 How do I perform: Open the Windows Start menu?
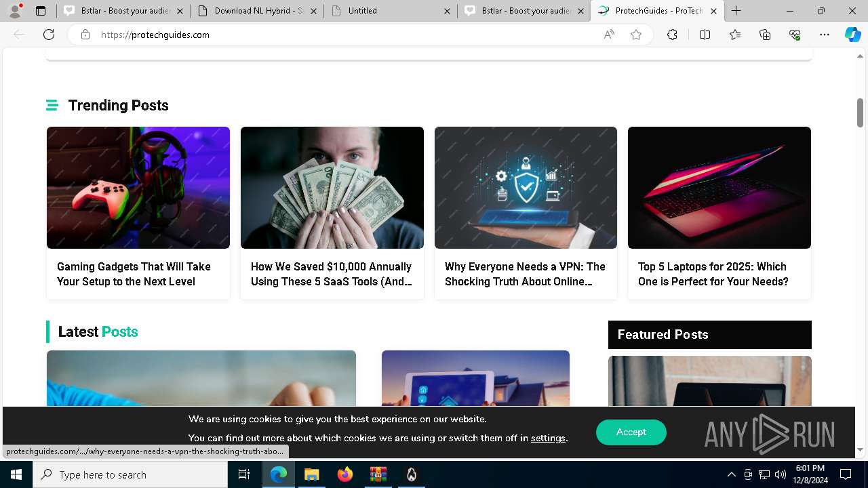pos(16,474)
